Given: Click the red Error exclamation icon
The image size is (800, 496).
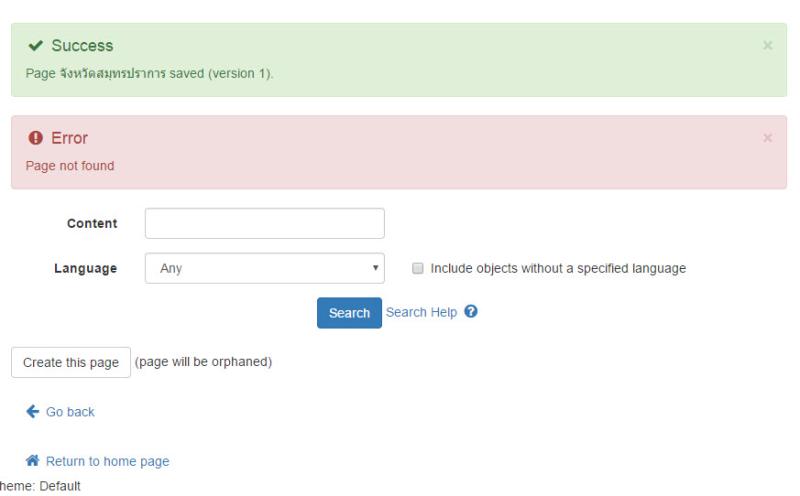Looking at the screenshot, I should pos(35,138).
